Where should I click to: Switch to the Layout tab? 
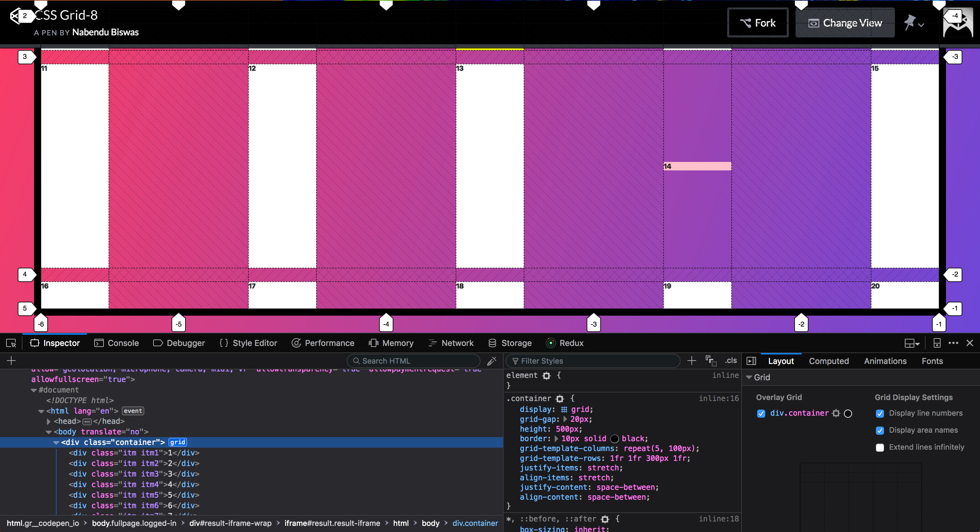tap(781, 361)
